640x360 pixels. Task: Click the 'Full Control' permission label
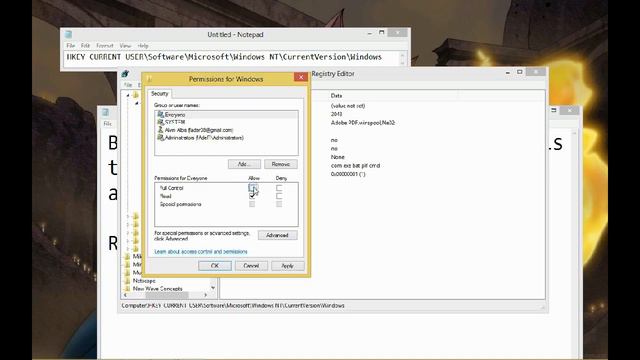[x=171, y=188]
